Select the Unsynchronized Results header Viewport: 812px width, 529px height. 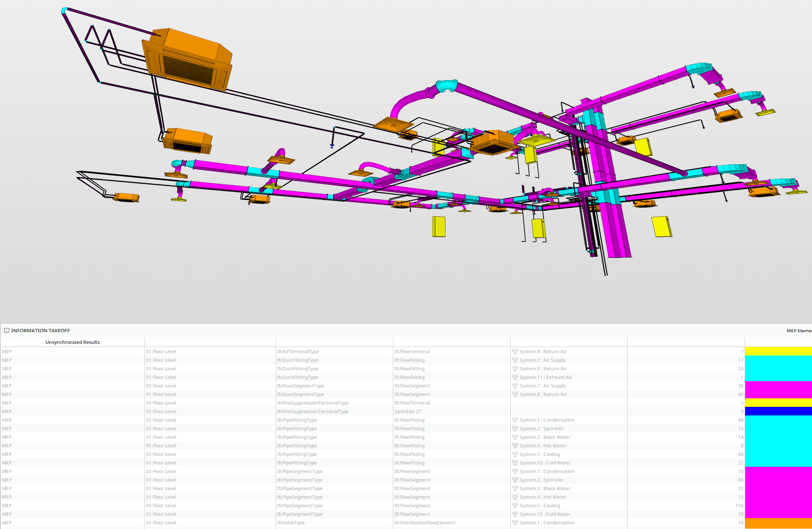72,342
